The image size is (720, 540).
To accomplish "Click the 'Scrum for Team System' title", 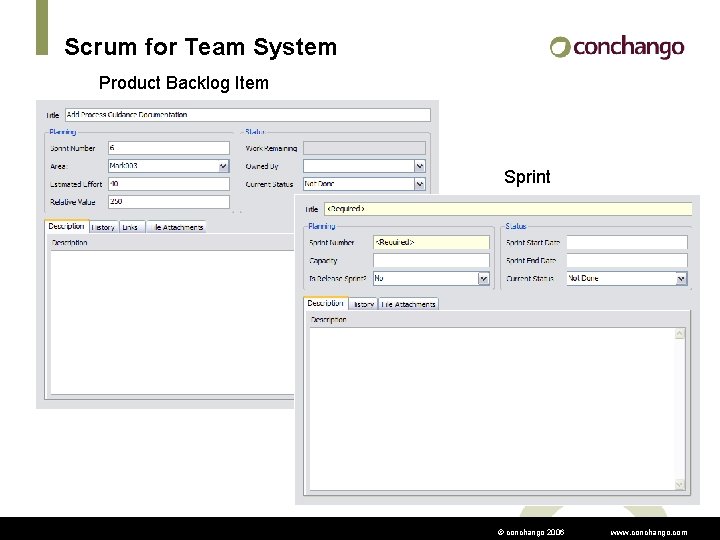I will (x=201, y=47).
